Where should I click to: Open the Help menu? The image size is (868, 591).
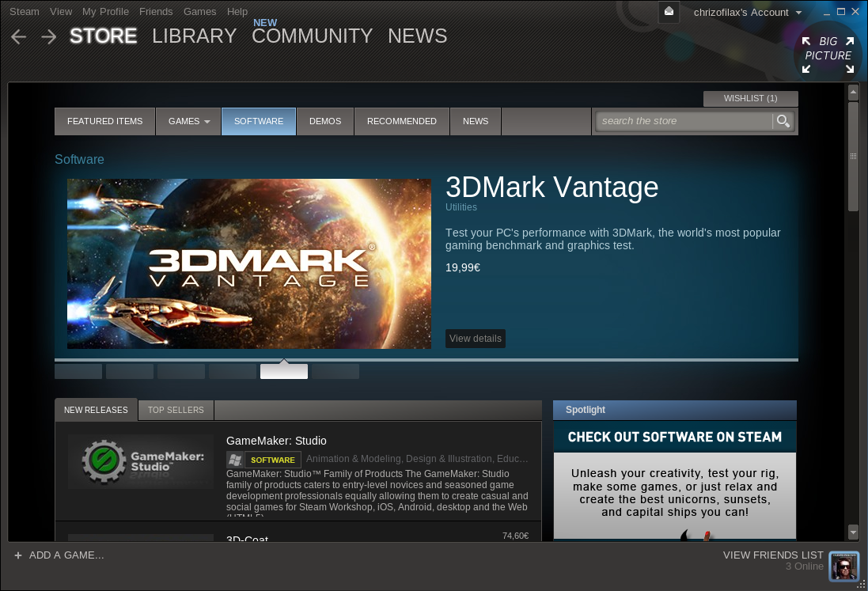[237, 12]
